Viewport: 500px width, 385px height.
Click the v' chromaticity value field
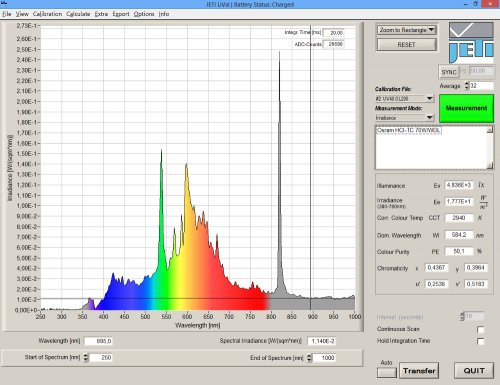tap(476, 284)
